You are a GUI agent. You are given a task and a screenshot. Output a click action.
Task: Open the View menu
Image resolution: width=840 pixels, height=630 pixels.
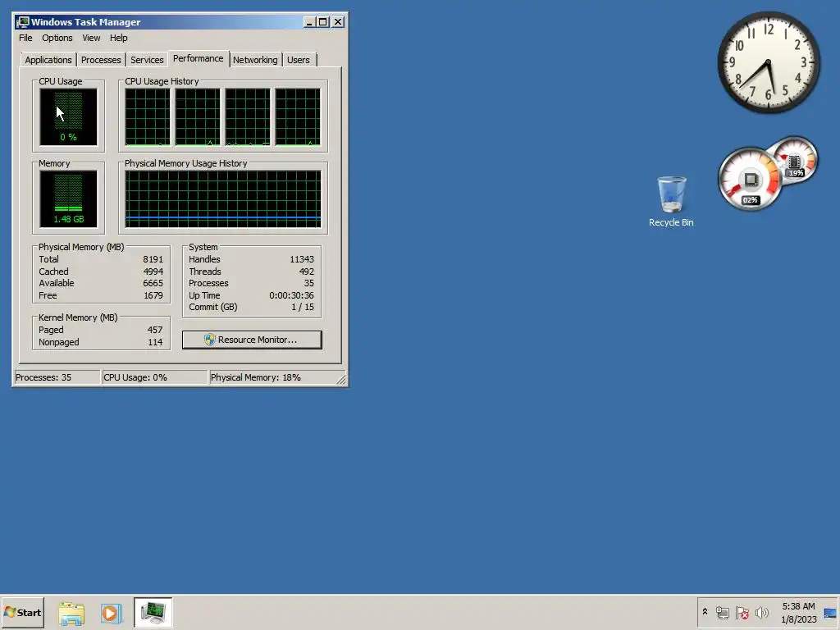(x=91, y=38)
